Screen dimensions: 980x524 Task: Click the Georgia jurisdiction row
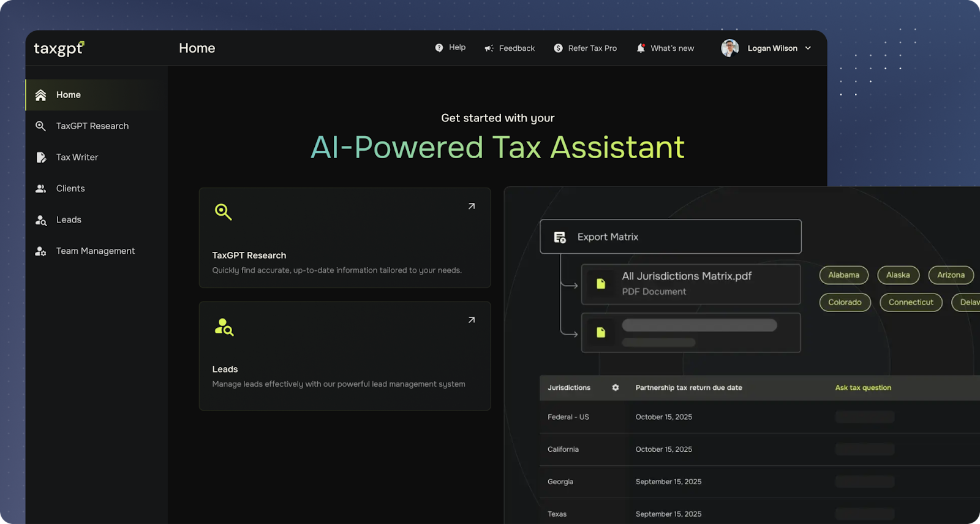759,482
